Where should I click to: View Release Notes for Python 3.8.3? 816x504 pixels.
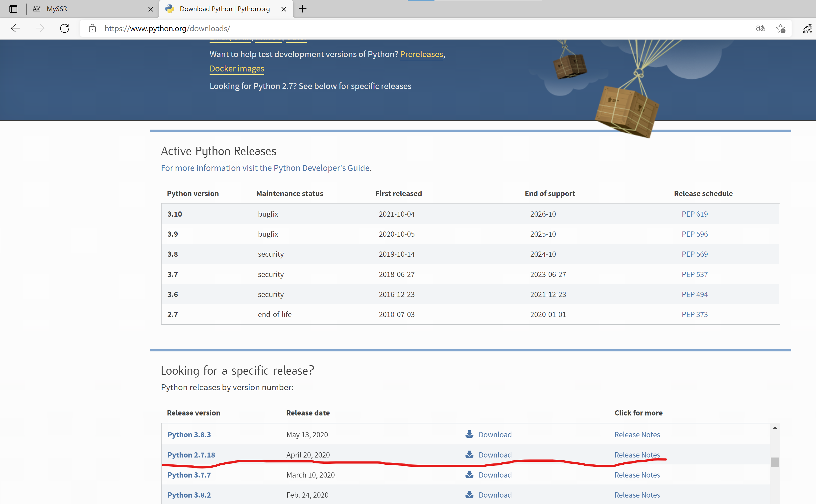coord(637,435)
